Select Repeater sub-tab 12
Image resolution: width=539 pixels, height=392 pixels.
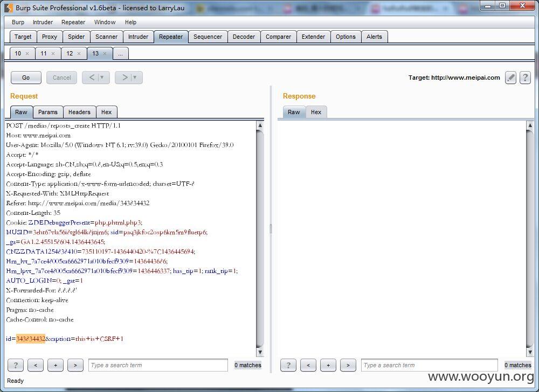point(70,53)
